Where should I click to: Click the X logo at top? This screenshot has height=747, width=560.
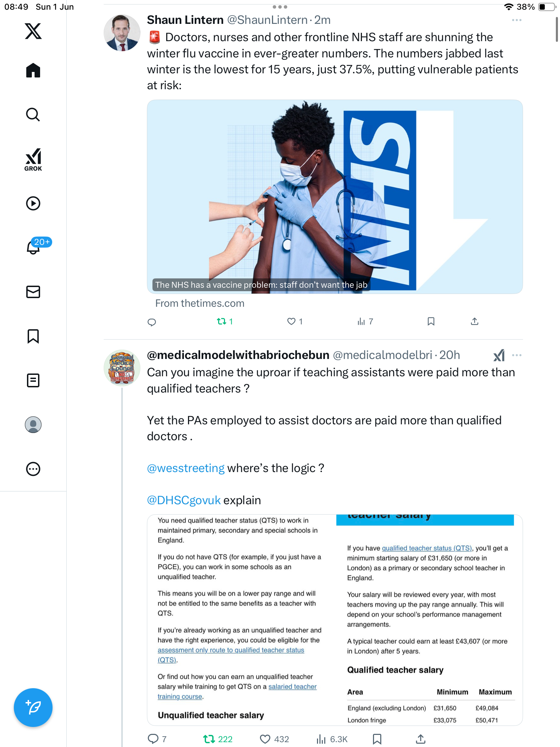point(33,31)
